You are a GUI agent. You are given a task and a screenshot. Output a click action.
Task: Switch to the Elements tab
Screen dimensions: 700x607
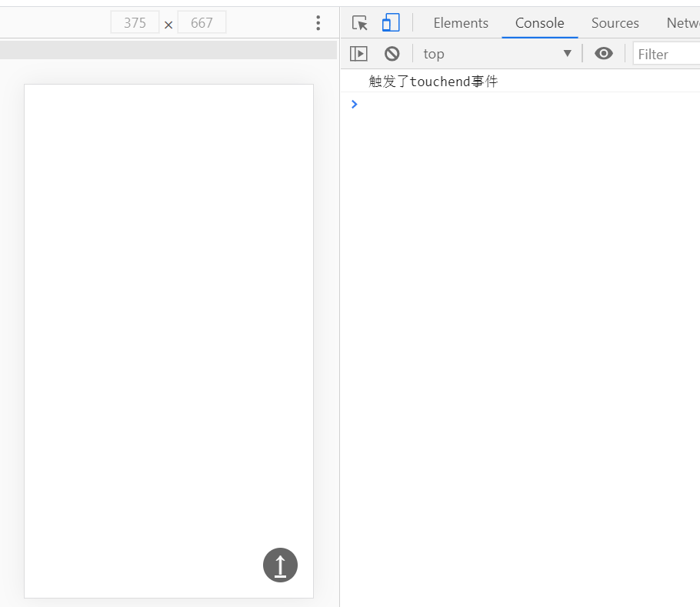click(x=461, y=23)
